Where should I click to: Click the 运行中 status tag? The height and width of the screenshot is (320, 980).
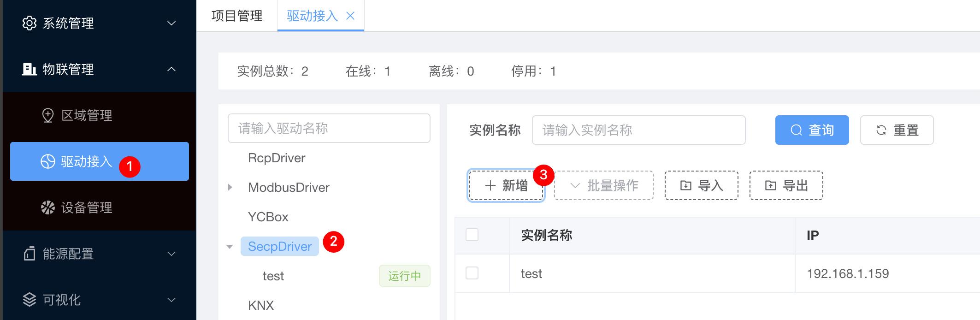point(405,276)
